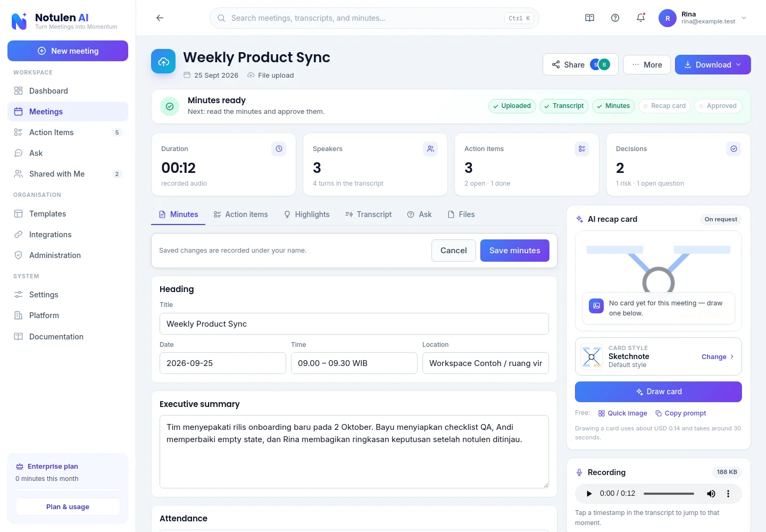Copy the card prompt

point(680,413)
